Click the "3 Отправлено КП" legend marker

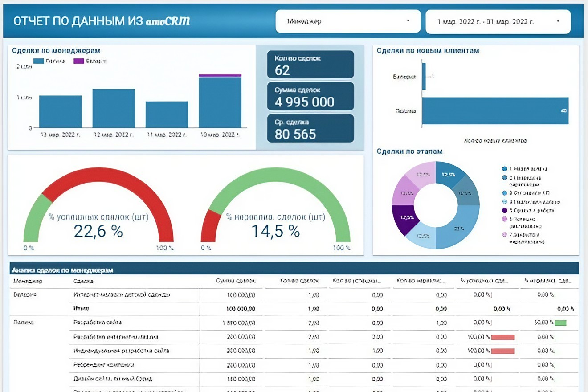coord(504,193)
